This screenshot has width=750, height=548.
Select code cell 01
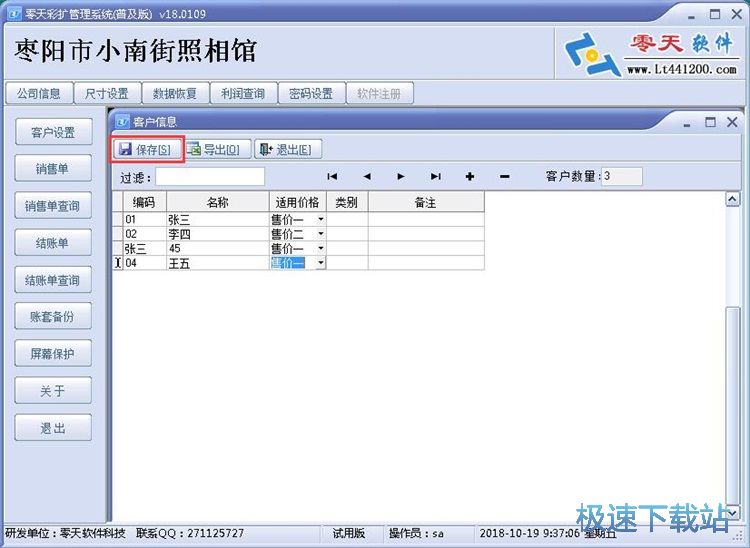144,219
